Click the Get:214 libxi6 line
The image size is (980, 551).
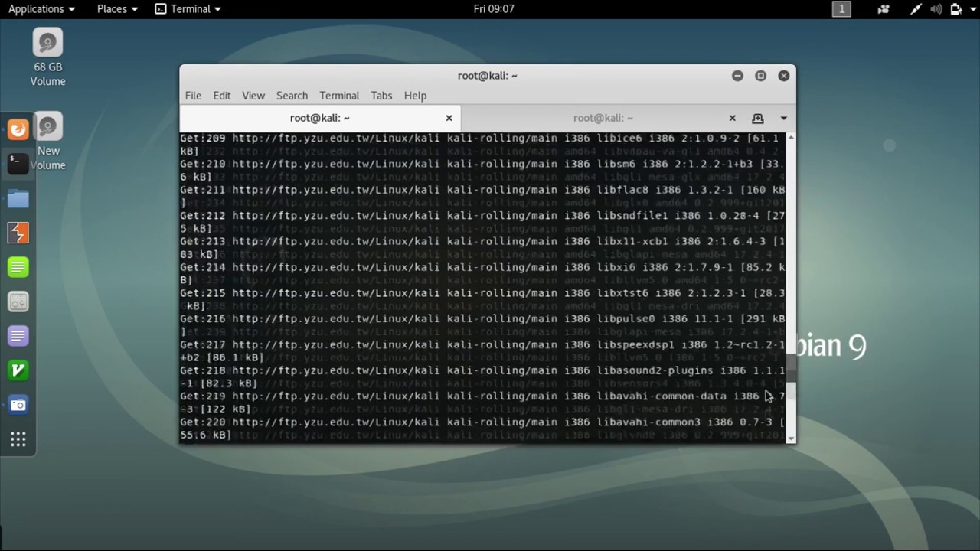(482, 273)
